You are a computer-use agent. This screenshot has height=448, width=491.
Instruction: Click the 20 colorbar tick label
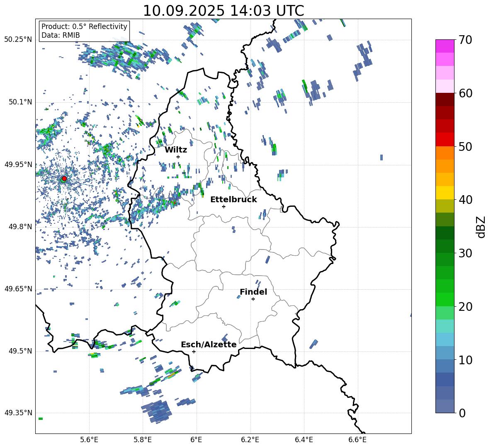coord(465,307)
